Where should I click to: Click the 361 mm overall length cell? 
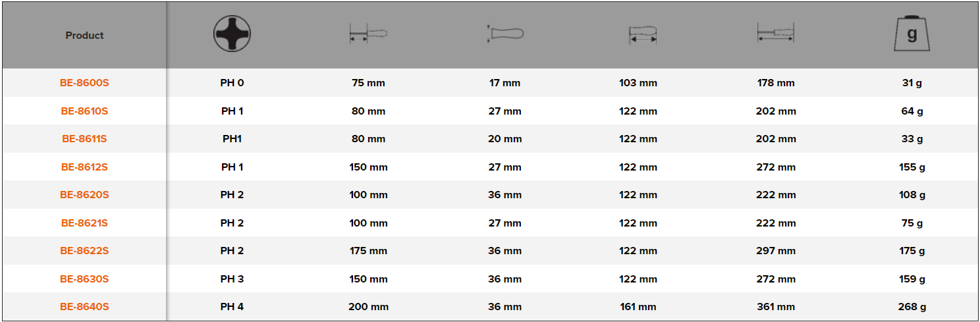[x=776, y=307]
